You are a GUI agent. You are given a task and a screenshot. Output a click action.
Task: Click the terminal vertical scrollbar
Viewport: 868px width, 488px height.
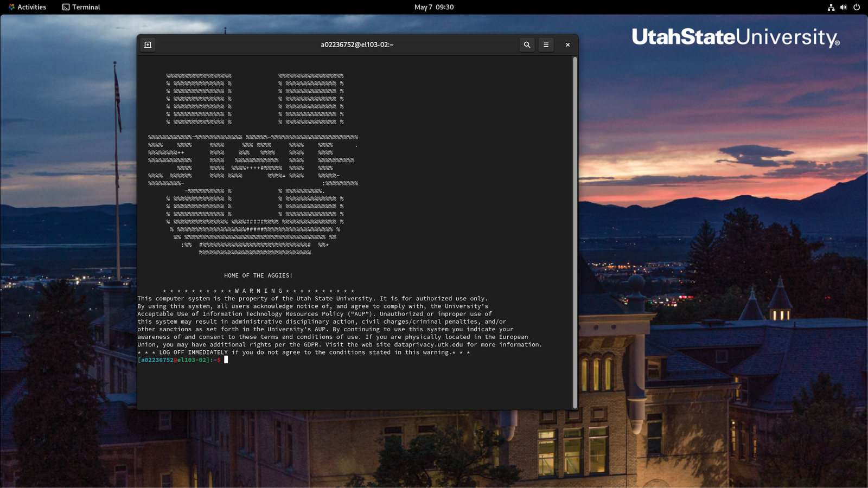[575, 232]
